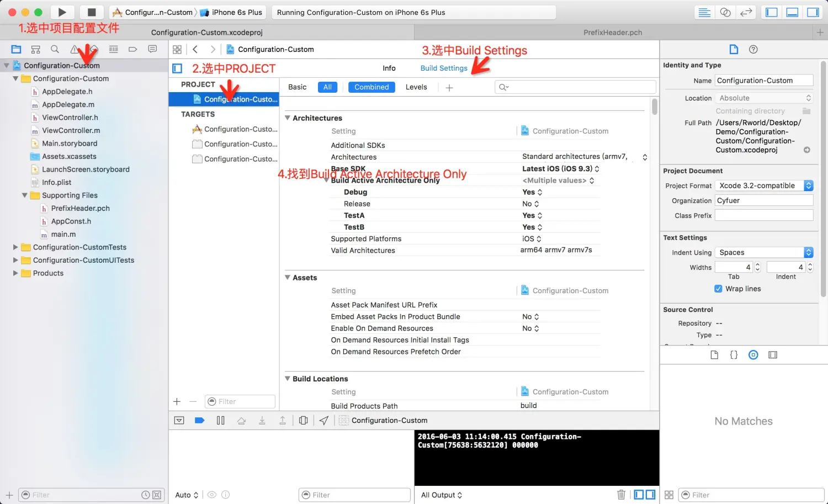Toggle the project and targets list sidebar

tap(177, 68)
